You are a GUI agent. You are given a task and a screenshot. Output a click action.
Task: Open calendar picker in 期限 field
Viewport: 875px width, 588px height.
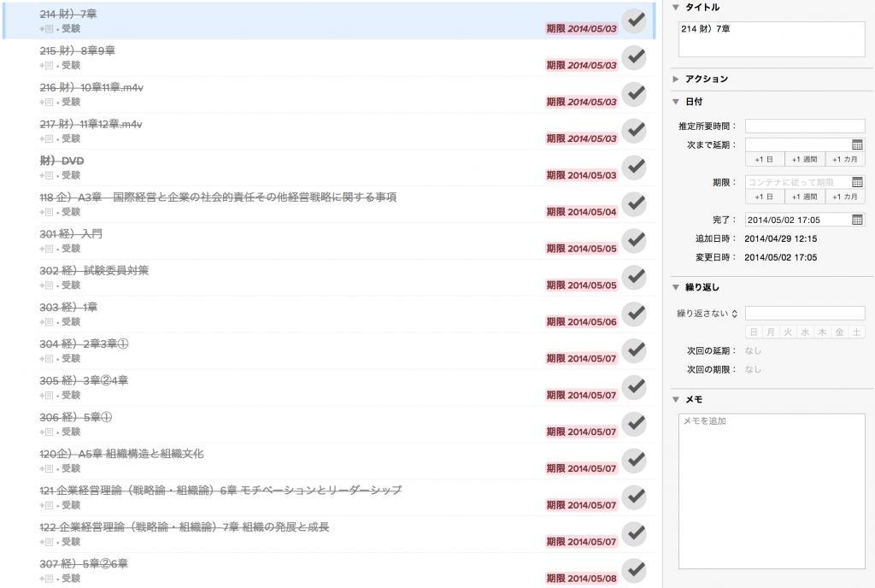pos(857,182)
